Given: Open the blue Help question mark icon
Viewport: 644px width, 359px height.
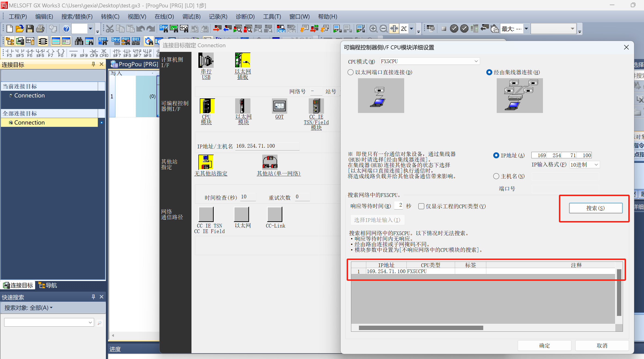Looking at the screenshot, I should point(66,29).
